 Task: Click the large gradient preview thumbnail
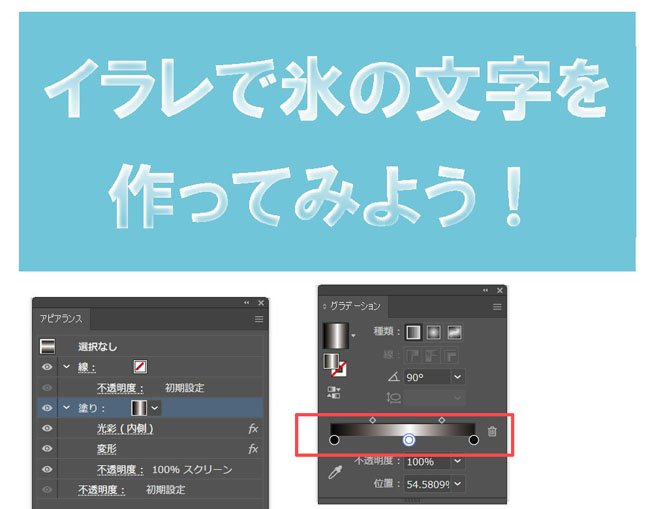[335, 335]
